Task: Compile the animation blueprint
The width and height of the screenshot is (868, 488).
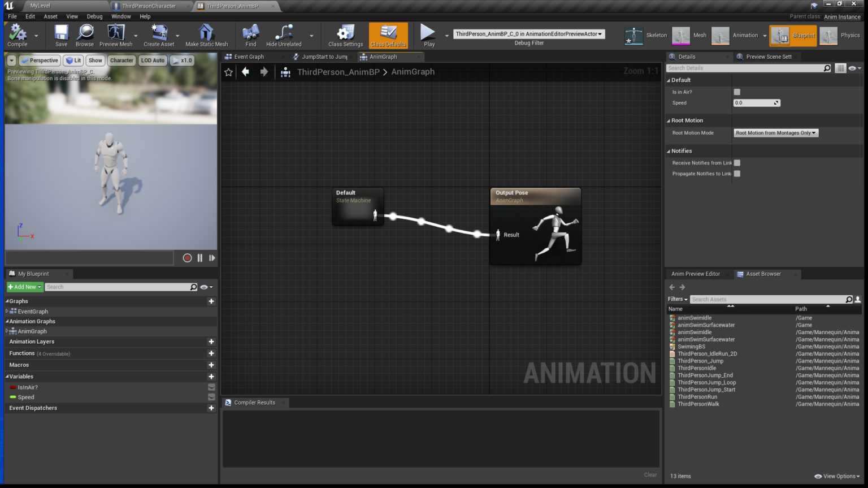Action: (x=17, y=35)
